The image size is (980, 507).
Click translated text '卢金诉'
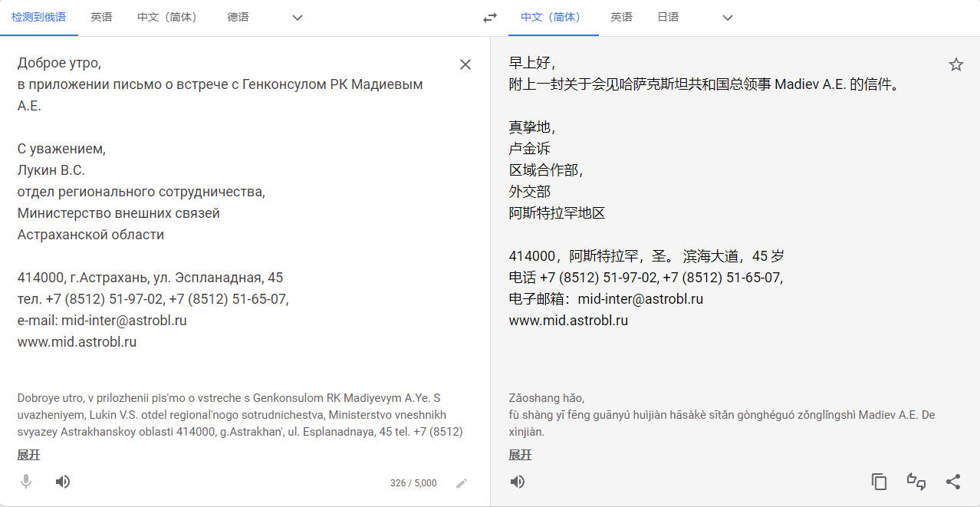pyautogui.click(x=530, y=149)
